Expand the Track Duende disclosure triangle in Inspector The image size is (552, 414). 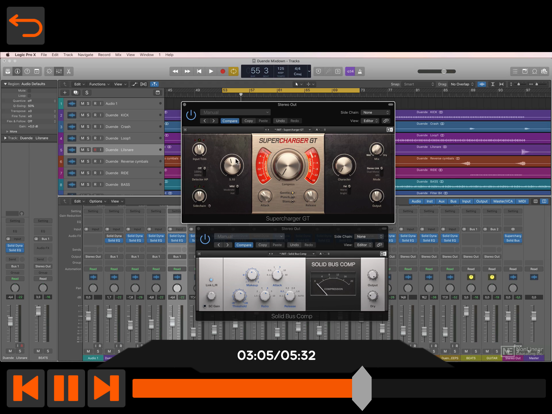coord(5,138)
